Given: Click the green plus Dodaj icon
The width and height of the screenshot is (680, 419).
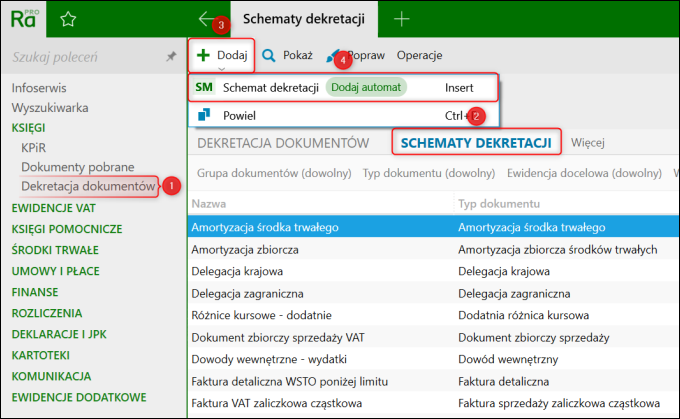Looking at the screenshot, I should (x=203, y=55).
